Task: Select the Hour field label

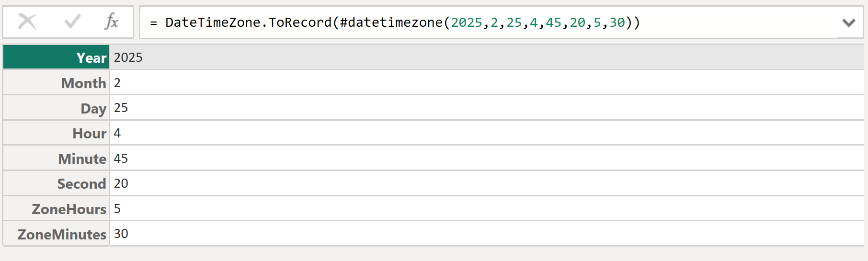Action: coord(89,134)
